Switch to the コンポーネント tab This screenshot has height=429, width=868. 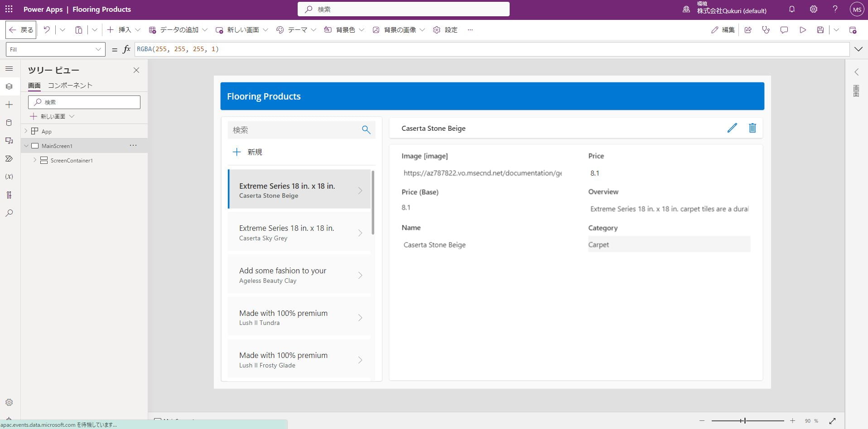coord(70,85)
